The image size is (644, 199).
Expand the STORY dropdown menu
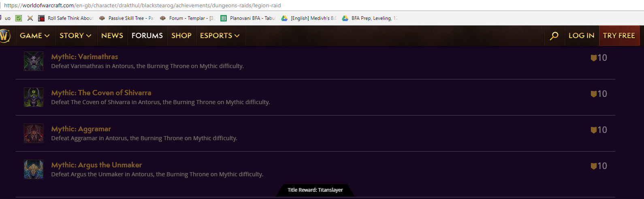coord(75,36)
